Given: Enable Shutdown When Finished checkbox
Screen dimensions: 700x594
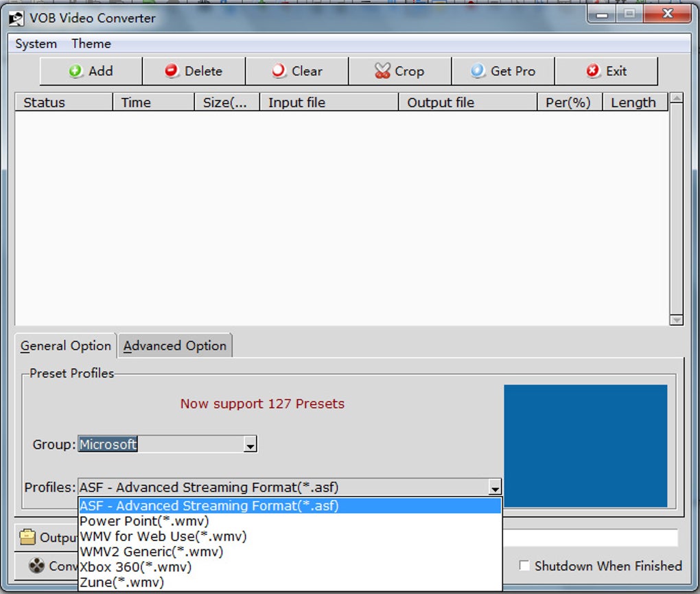Looking at the screenshot, I should coord(524,566).
